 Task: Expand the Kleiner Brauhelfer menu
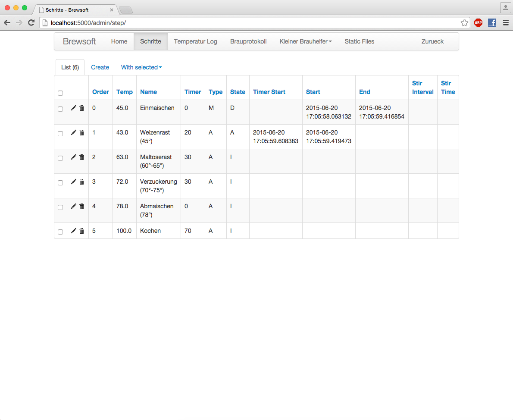tap(305, 41)
